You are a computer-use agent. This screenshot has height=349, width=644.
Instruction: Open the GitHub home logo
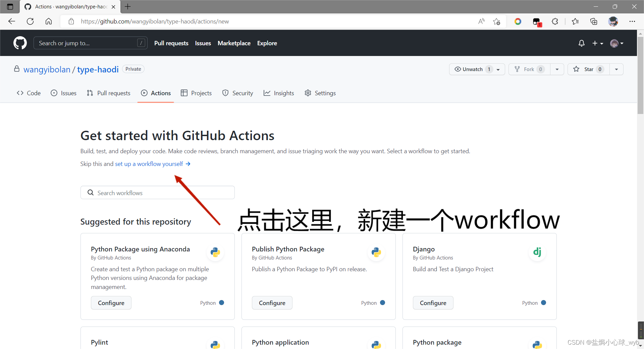coord(20,43)
